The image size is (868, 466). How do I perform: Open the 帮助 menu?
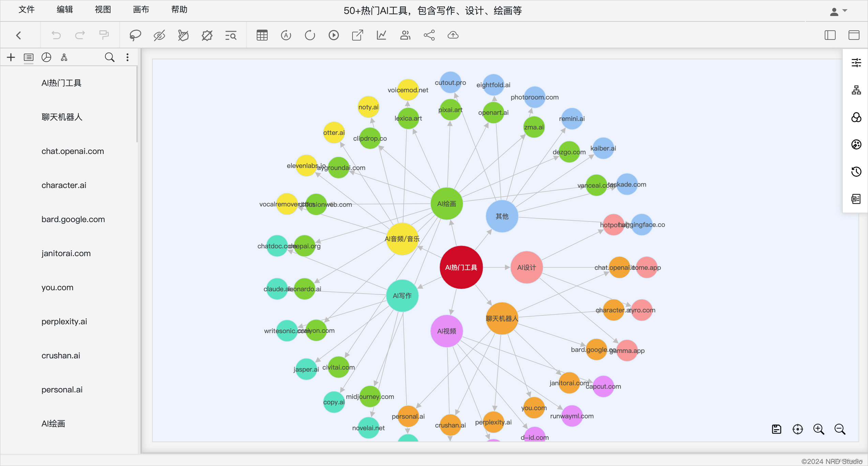pos(179,10)
